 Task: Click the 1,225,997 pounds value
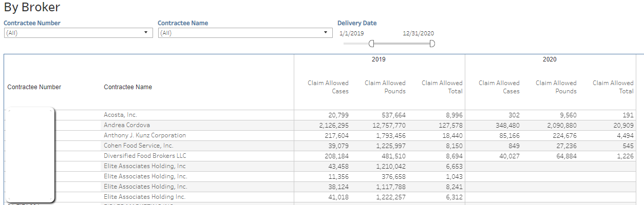pyautogui.click(x=391, y=146)
